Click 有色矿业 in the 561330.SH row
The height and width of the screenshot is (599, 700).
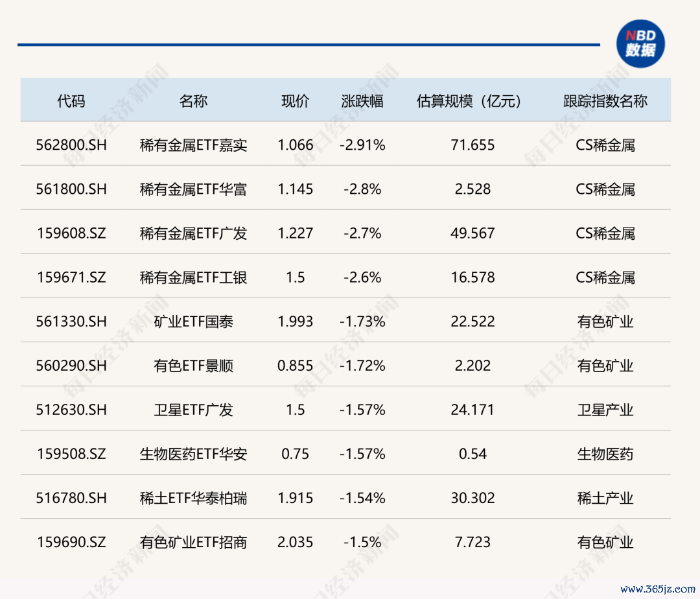pyautogui.click(x=605, y=322)
